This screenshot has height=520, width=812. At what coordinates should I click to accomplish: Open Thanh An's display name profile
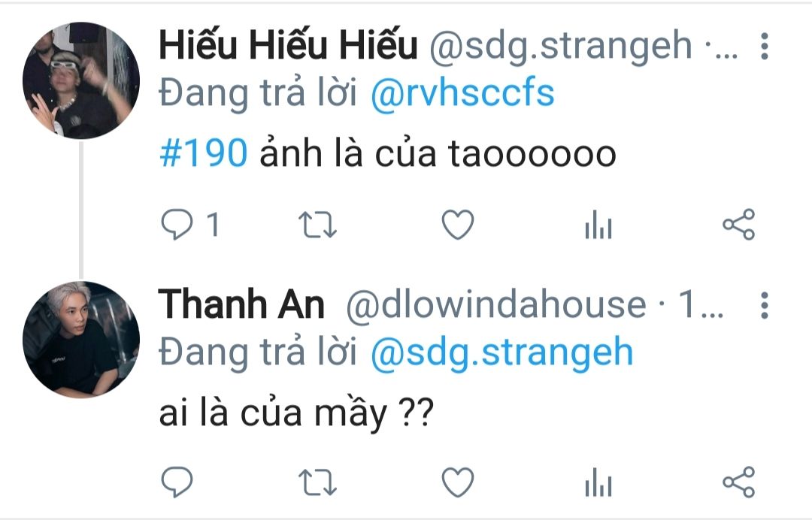click(241, 304)
